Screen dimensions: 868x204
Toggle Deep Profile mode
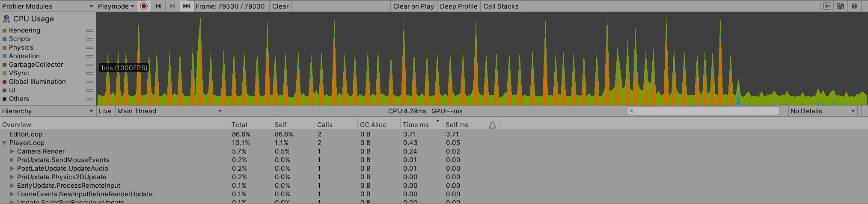tap(458, 6)
